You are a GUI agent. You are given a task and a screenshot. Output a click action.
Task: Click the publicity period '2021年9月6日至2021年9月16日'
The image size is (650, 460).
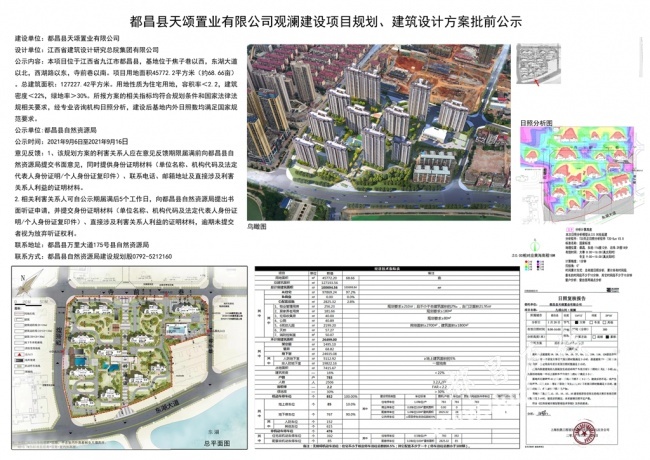(x=88, y=141)
